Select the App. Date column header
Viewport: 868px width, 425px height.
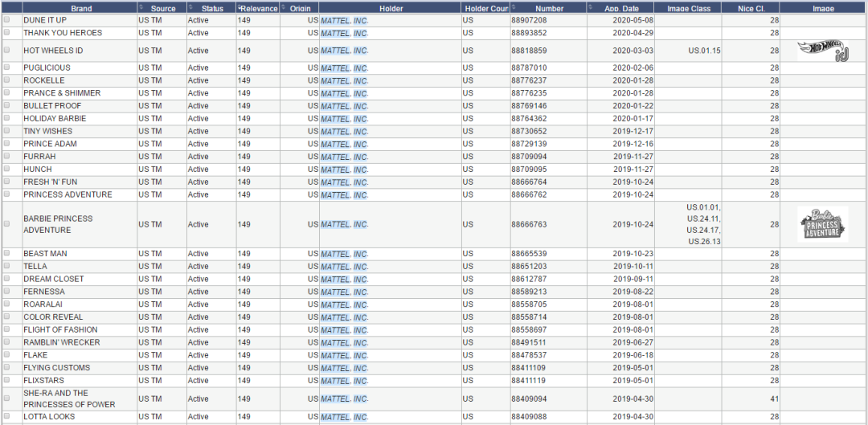pos(620,8)
